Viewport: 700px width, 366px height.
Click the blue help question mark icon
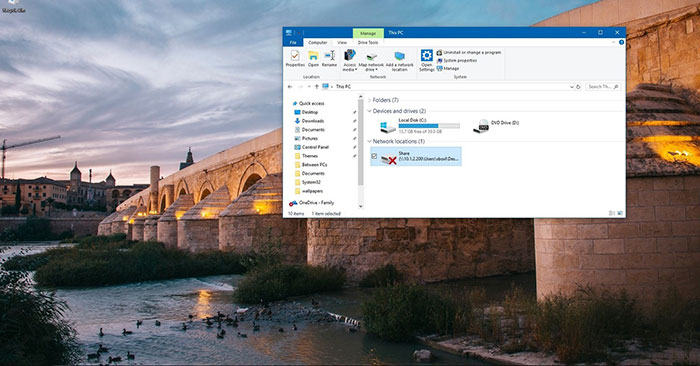coord(621,42)
